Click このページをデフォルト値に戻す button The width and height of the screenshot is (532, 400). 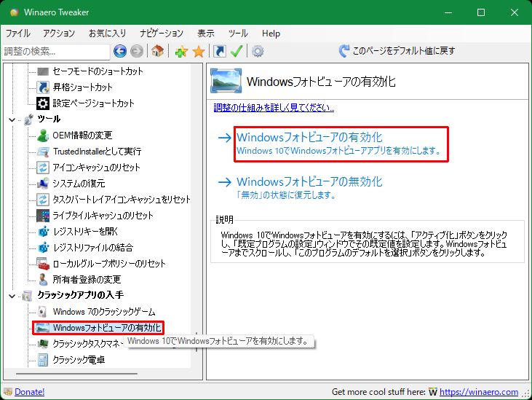coord(397,51)
